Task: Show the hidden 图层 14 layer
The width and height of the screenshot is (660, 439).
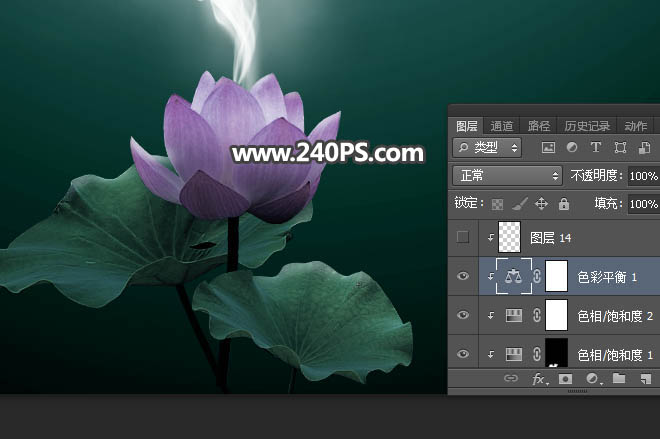Action: coord(462,237)
